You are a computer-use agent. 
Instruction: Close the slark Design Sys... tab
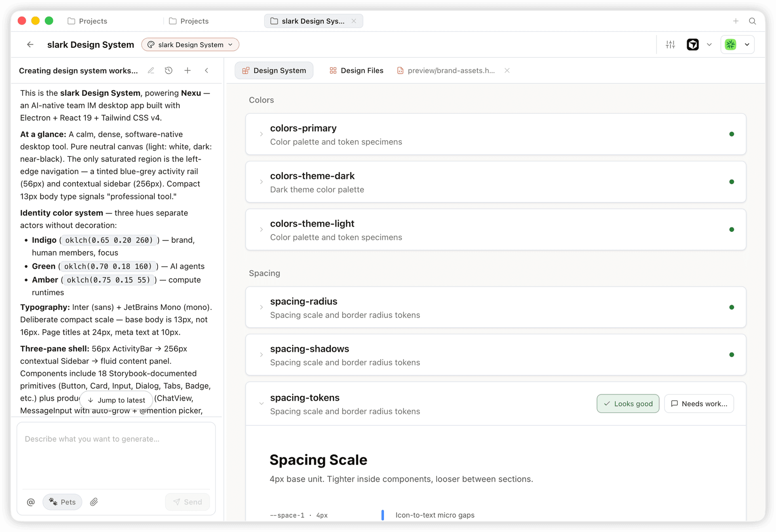click(354, 21)
